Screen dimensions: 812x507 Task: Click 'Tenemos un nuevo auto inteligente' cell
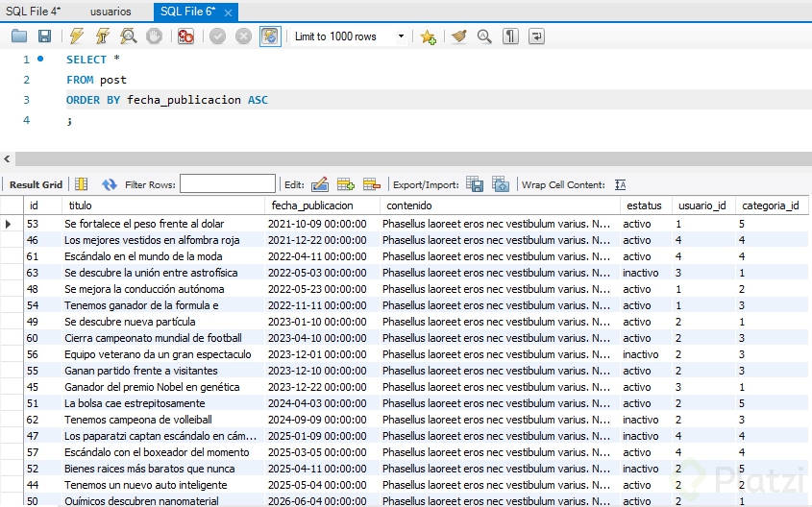[163, 485]
